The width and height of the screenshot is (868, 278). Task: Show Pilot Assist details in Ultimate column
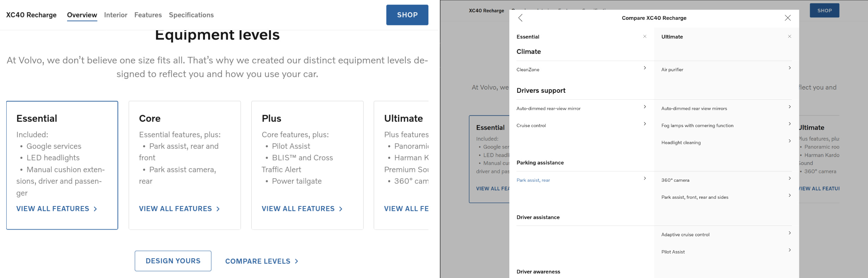(x=789, y=250)
